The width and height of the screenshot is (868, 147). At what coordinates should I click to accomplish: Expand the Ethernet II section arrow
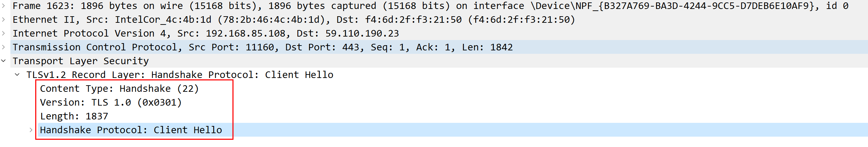(x=3, y=20)
